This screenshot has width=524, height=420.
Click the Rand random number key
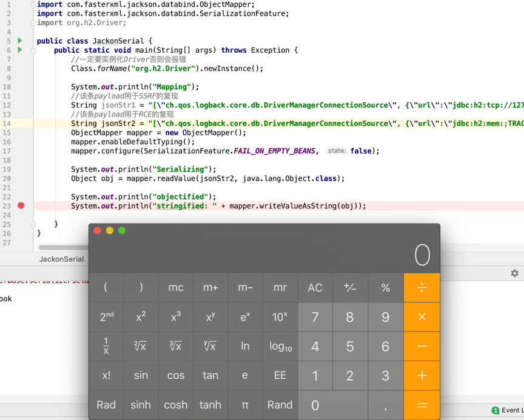[280, 405]
